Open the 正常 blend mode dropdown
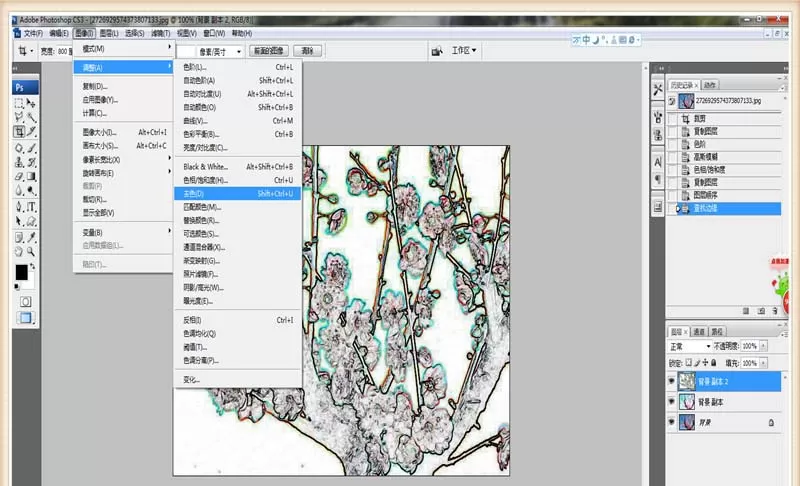Screen dimensions: 800x486 click(690, 346)
